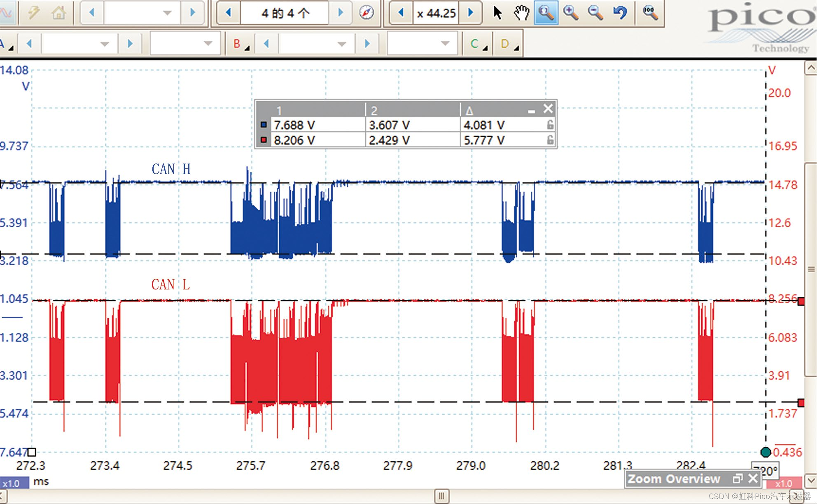Toggle the marquee zoom tool
Screen dimensions: 817x504
546,13
